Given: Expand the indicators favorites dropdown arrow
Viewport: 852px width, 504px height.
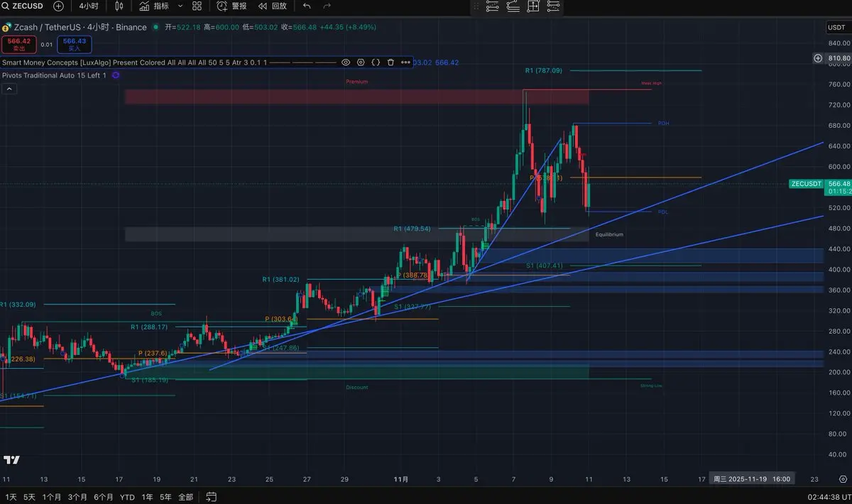Looking at the screenshot, I should 180,6.
